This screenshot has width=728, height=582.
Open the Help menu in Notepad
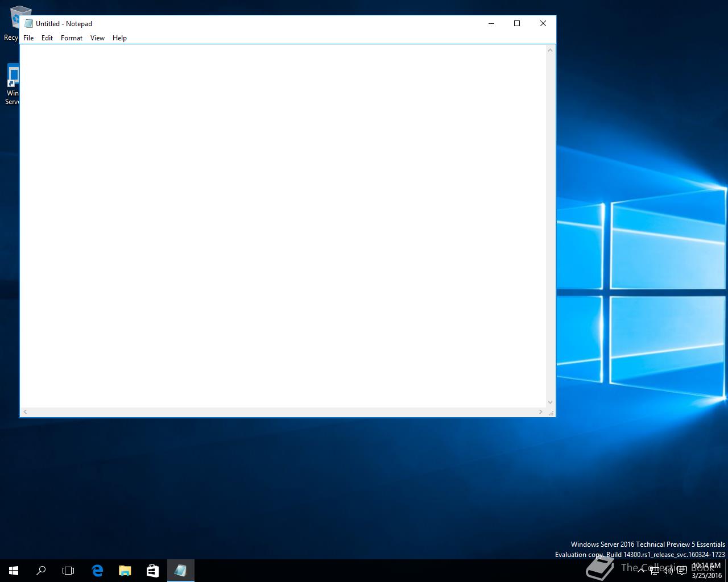click(119, 38)
